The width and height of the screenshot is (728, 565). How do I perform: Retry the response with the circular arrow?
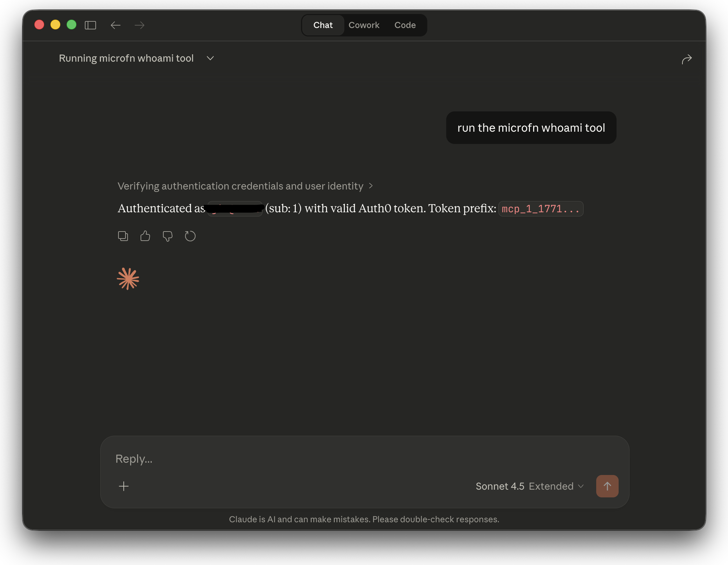(190, 236)
